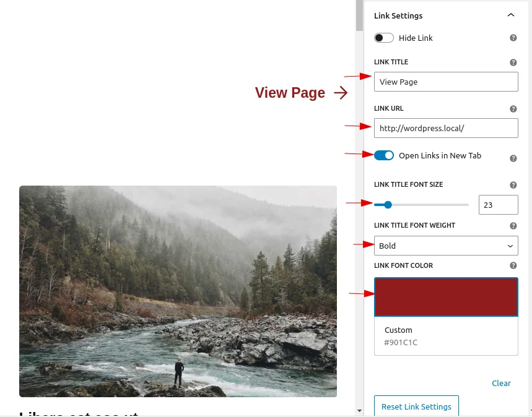The width and height of the screenshot is (532, 417).
Task: Click the scrollbar down arrow
Action: (359, 411)
